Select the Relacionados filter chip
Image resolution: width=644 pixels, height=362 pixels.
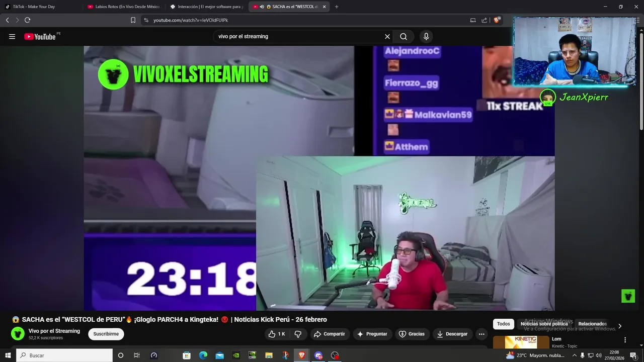coord(592,324)
